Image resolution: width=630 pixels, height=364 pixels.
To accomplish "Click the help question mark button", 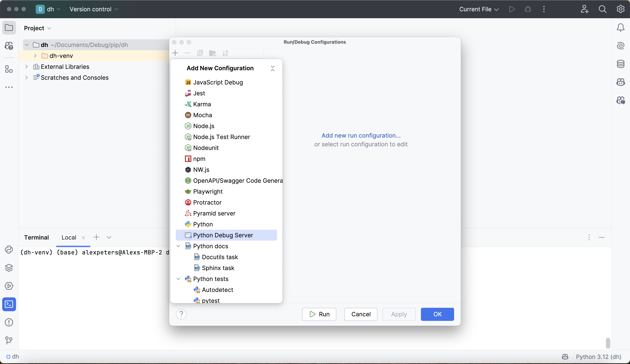I will (181, 314).
